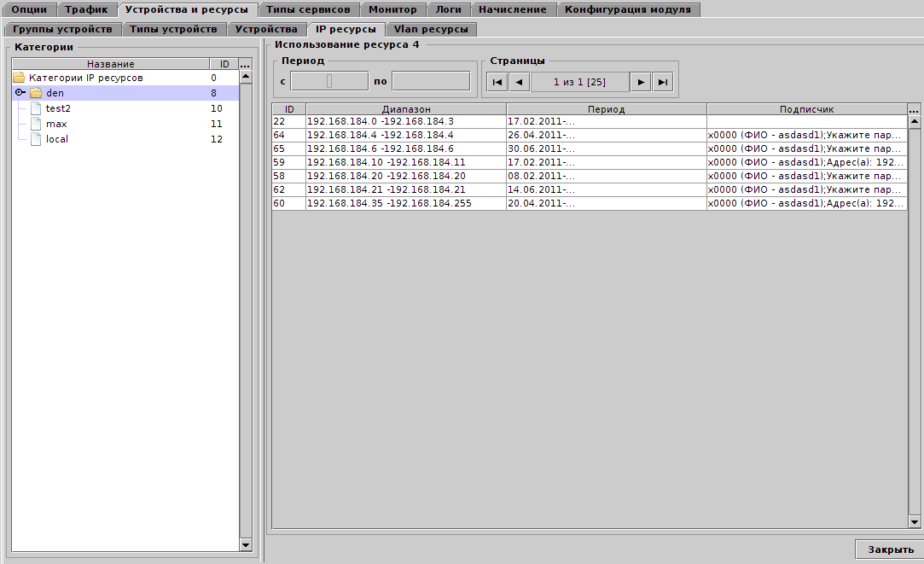Jump to last page of results
The image size is (924, 564).
coord(663,82)
